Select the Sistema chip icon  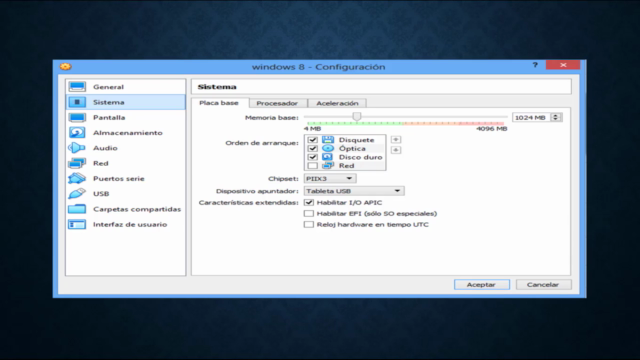[x=77, y=102]
